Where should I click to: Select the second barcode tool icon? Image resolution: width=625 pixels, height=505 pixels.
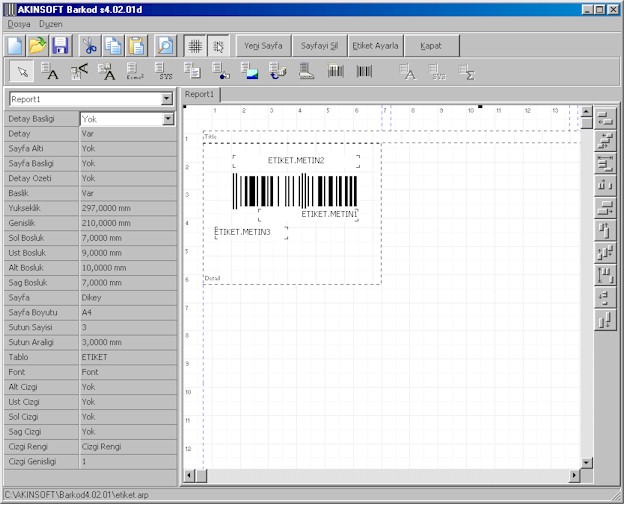364,72
